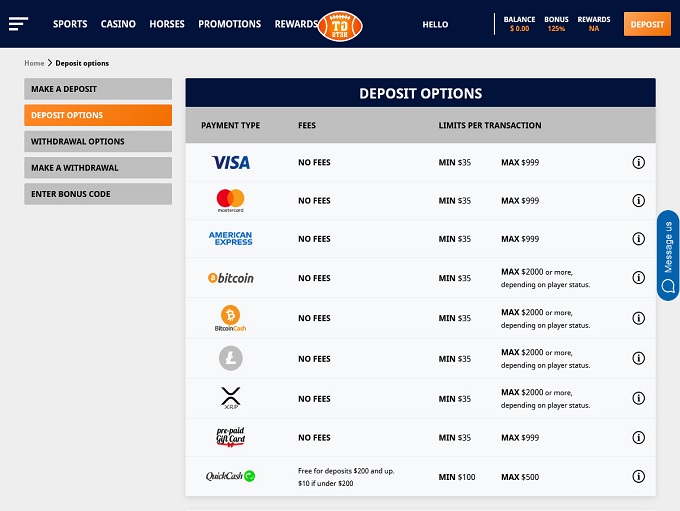The width and height of the screenshot is (680, 511).
Task: Select Withdrawal Options in sidebar
Action: tap(98, 142)
